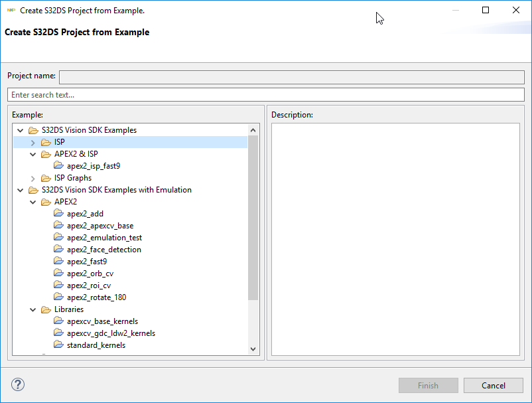Click the apex2_isp_fast9 project icon

point(58,166)
